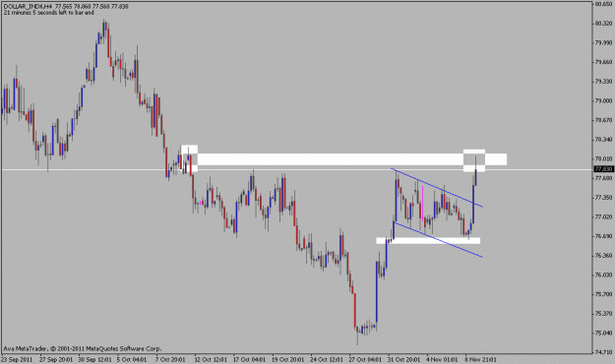Click the '30 Sep 12:01' time axis label
The height and width of the screenshot is (364, 615).
coord(94,359)
